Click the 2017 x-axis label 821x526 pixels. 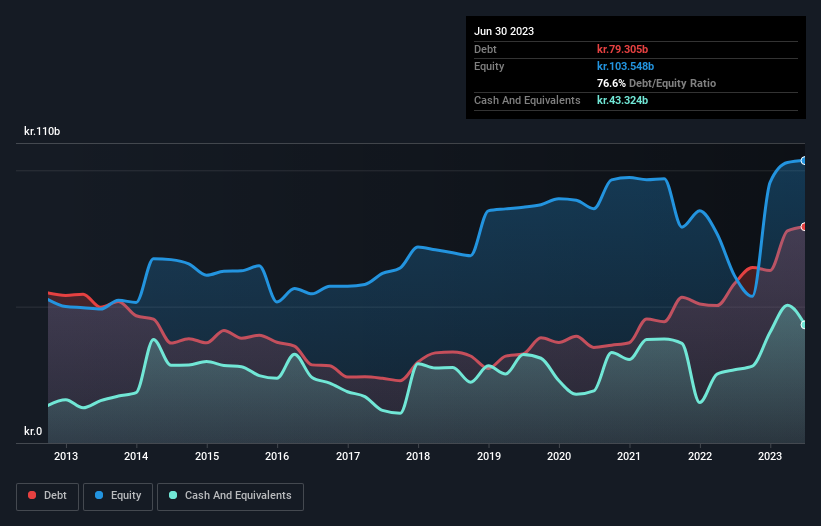[x=348, y=456]
